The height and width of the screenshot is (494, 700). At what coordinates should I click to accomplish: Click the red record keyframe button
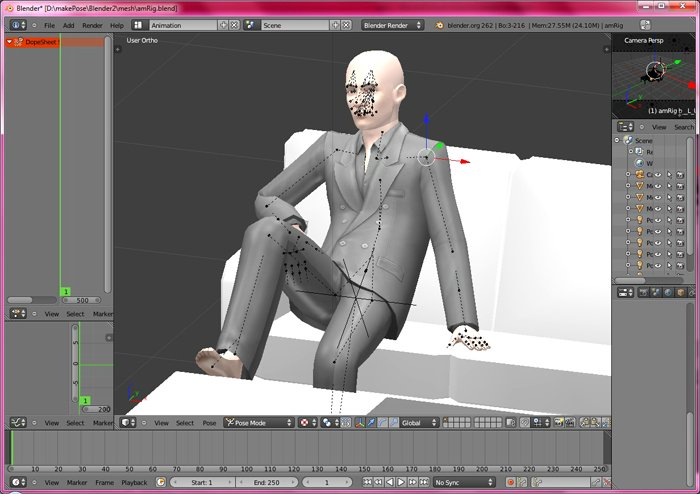point(510,482)
